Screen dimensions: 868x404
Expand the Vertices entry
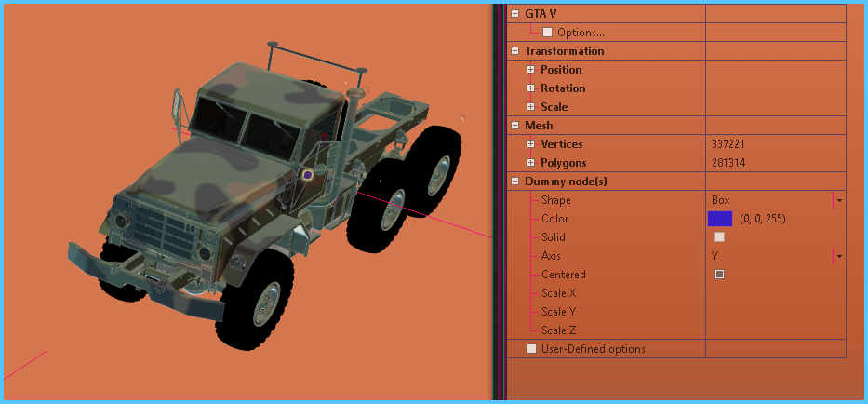tap(530, 144)
